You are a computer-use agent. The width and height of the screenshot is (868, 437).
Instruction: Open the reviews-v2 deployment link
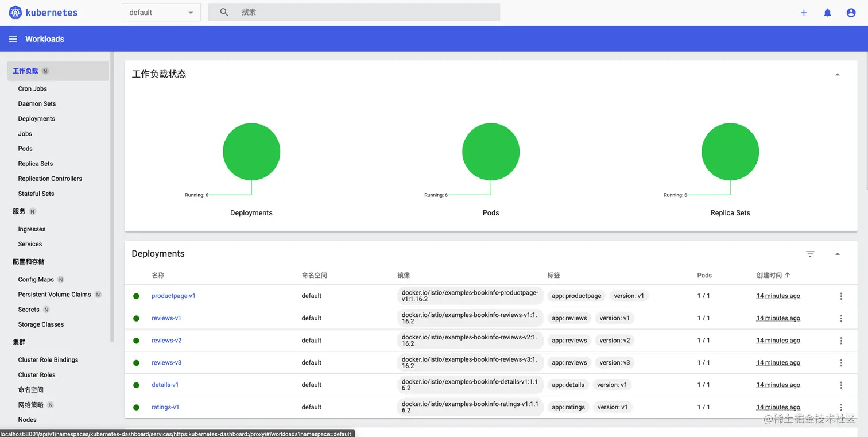point(166,340)
